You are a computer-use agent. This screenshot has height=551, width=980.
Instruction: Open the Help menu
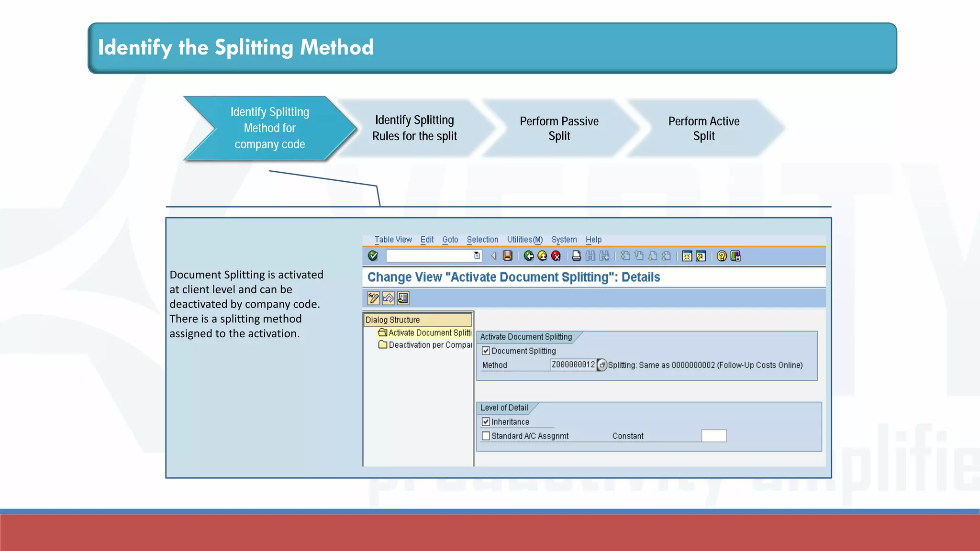click(593, 240)
